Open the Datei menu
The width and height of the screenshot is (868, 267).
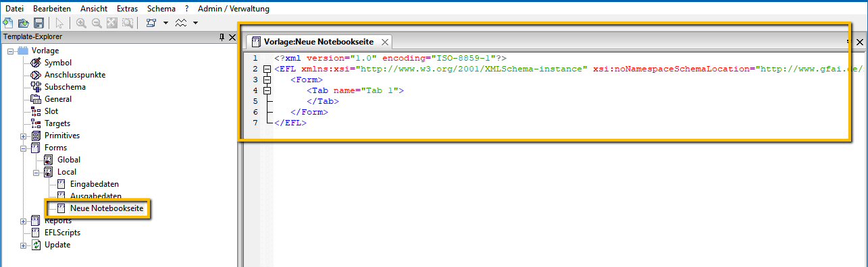click(x=14, y=9)
